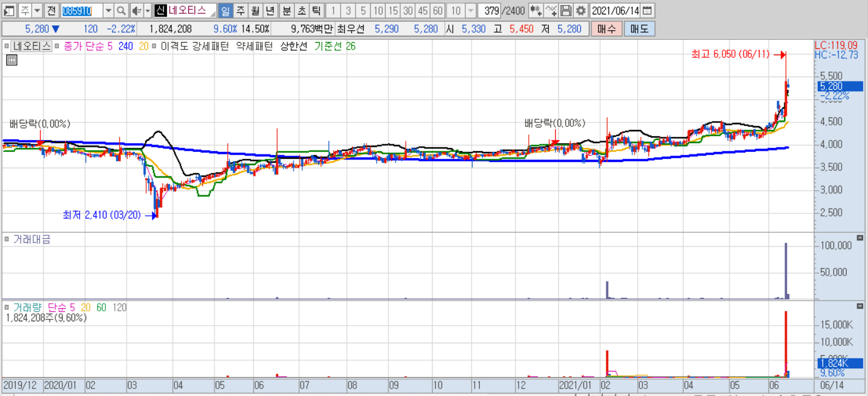Click the 네오티스 chart legend button

coord(31,46)
